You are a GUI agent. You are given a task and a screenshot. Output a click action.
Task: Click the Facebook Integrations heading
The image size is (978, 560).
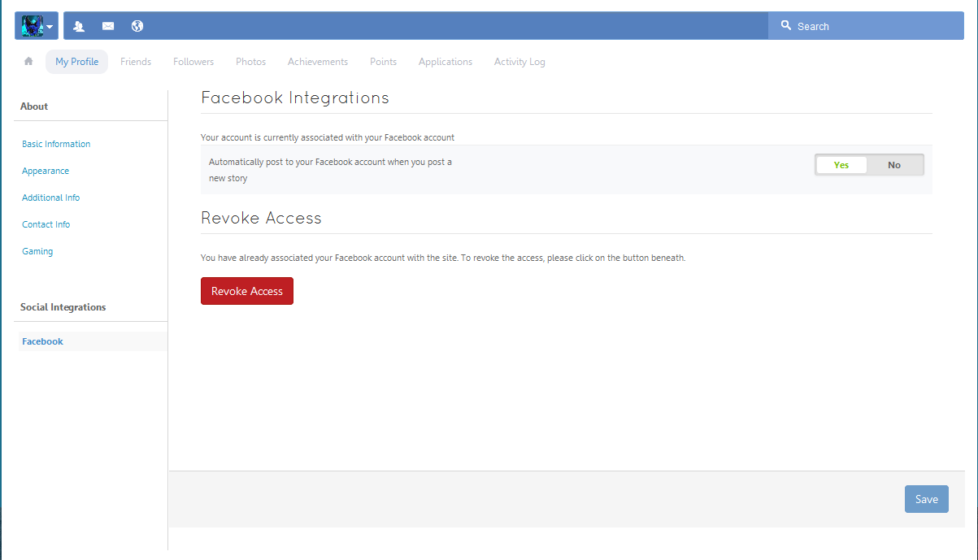pyautogui.click(x=295, y=98)
